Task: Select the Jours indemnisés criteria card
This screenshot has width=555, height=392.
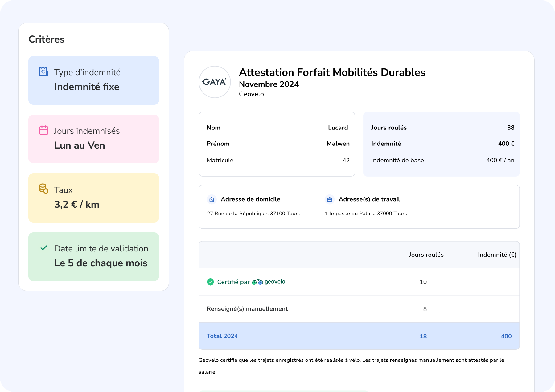Action: coord(94,139)
